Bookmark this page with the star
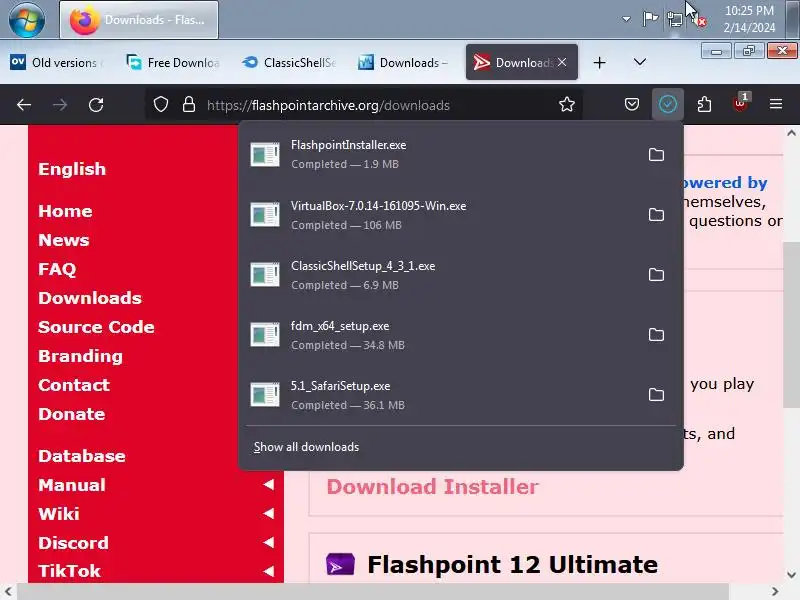The image size is (800, 600). [567, 105]
